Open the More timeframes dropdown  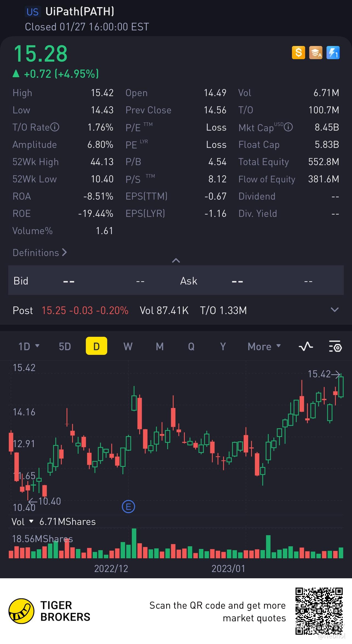(x=264, y=346)
